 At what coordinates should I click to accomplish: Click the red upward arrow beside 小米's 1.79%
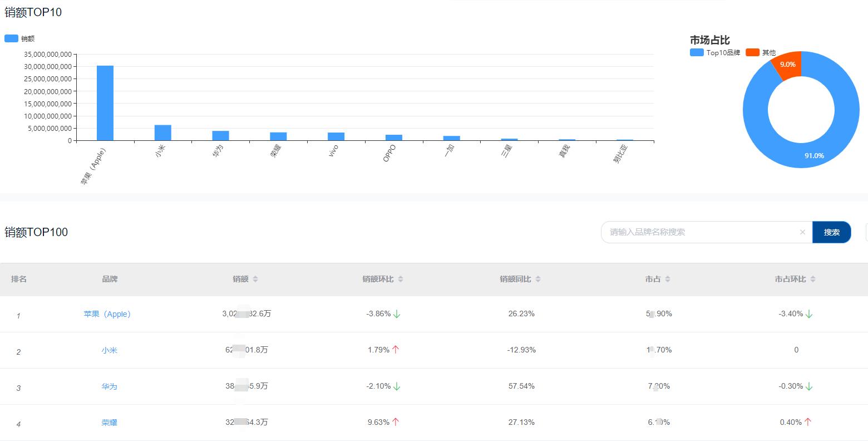[x=395, y=350]
